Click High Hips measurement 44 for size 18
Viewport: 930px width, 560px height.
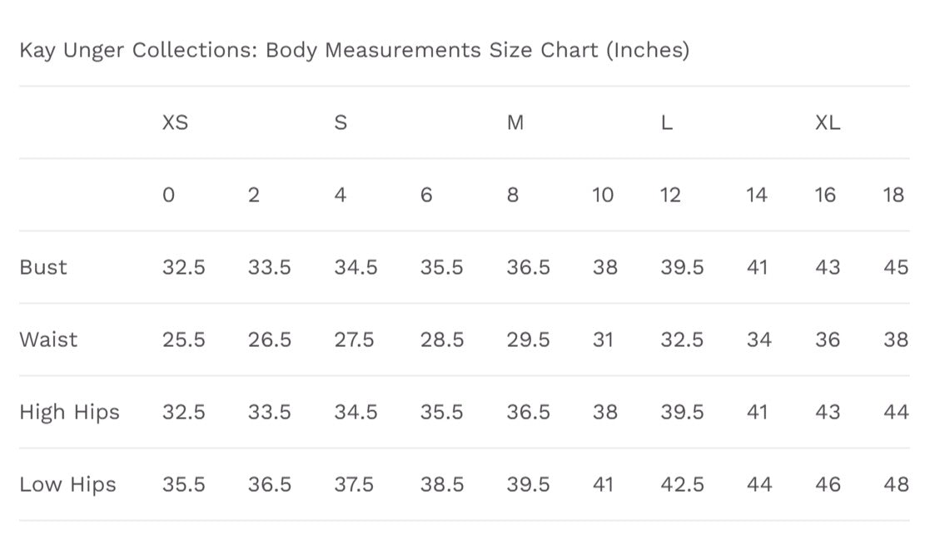pyautogui.click(x=896, y=413)
